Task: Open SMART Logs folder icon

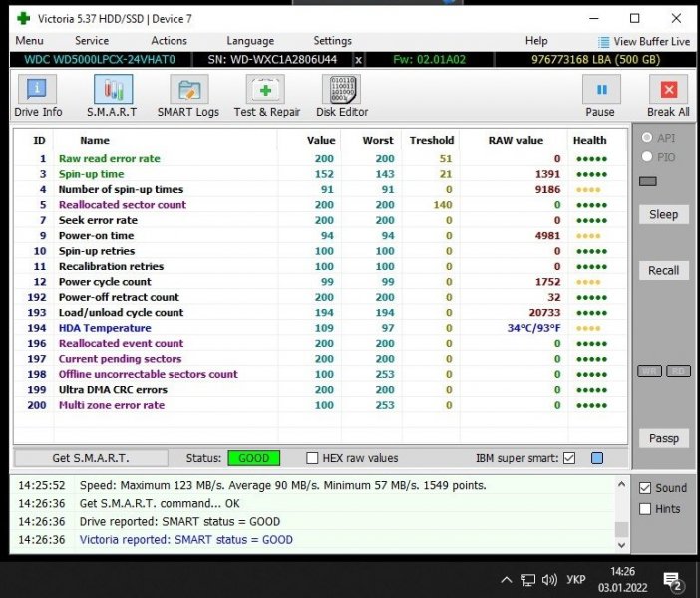Action: pos(187,91)
